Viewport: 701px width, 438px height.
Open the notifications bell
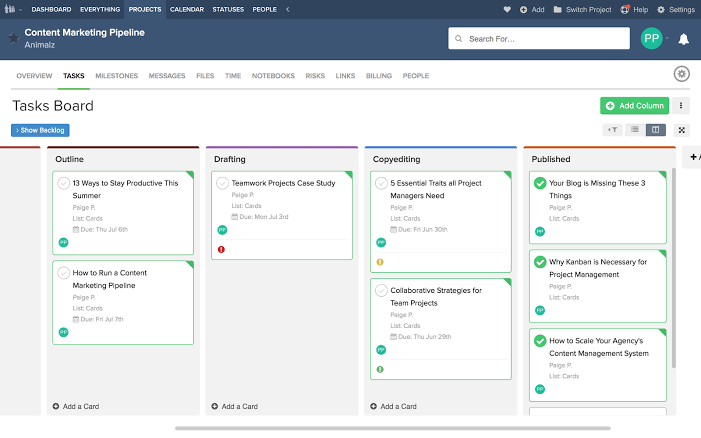point(684,39)
